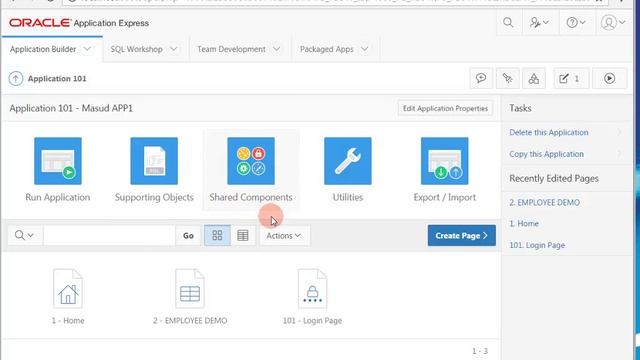
Task: Open Supporting Objects icon
Action: [x=154, y=161]
